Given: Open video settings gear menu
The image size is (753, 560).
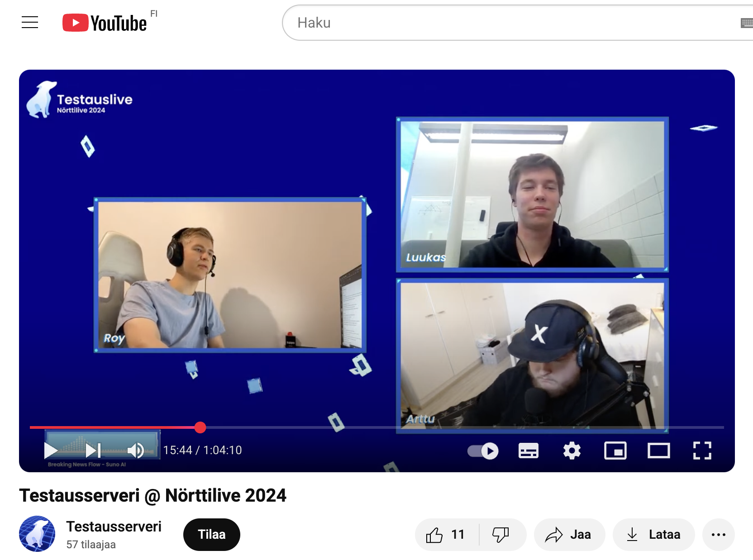Looking at the screenshot, I should (572, 451).
